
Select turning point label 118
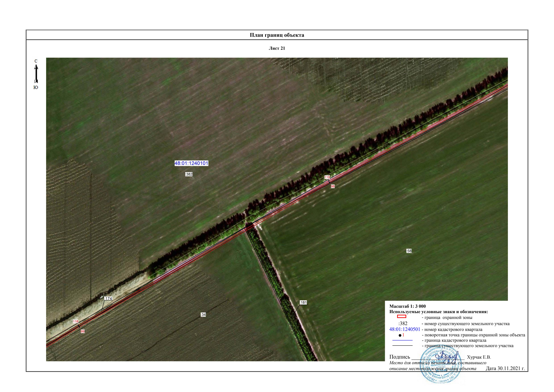pyautogui.click(x=75, y=321)
